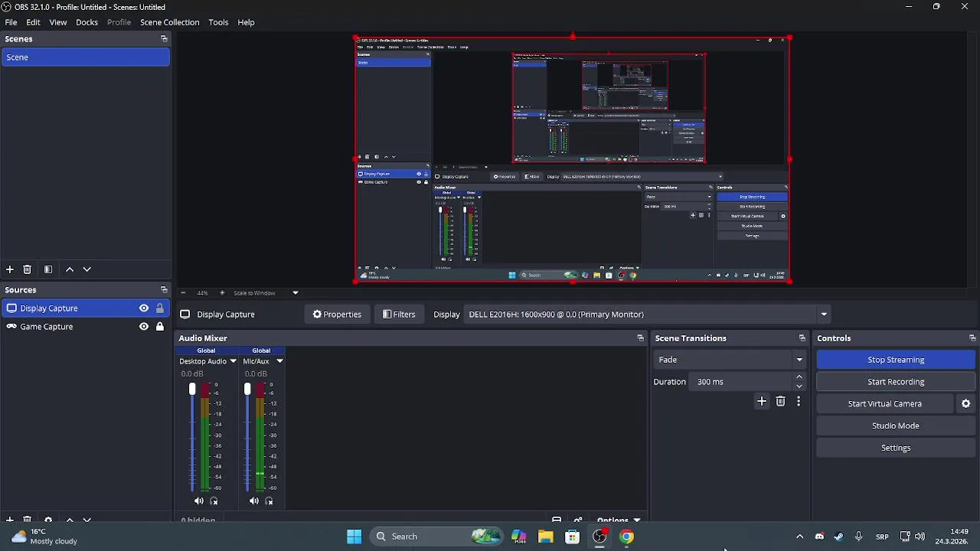This screenshot has width=980, height=551.
Task: Open Google Chrome from the taskbar
Action: click(x=627, y=536)
